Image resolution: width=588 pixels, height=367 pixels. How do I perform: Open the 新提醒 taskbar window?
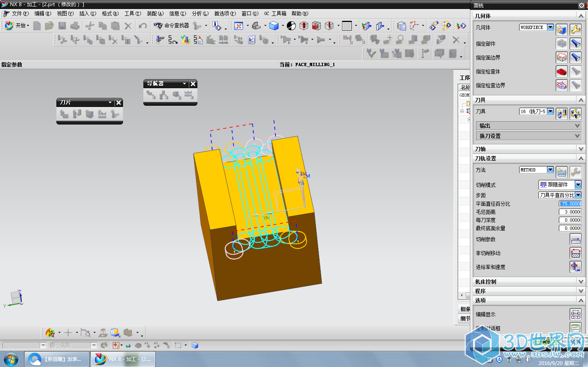tap(57, 359)
